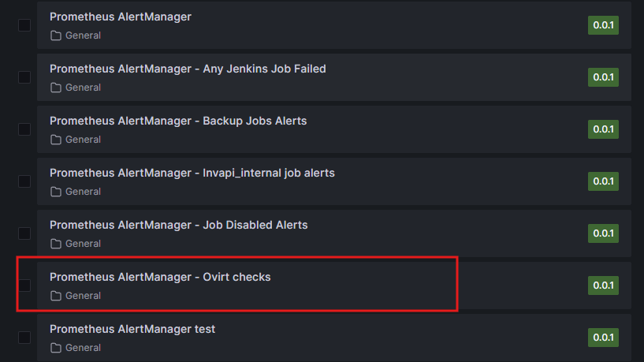Select the Backup Jobs Alerts checkbox
Screen dimensions: 644x362
[24, 129]
